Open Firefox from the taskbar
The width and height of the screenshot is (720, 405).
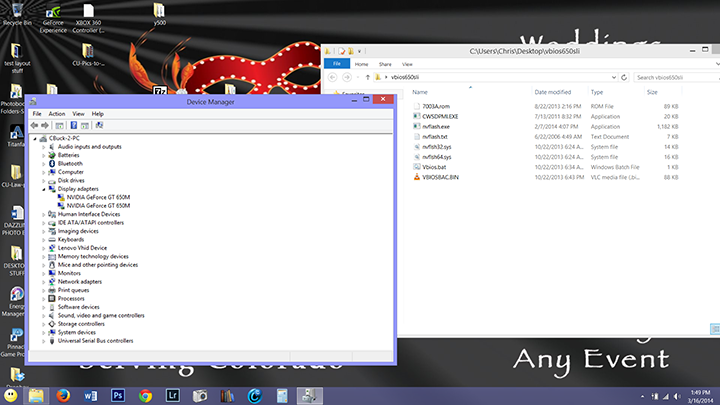coord(63,395)
